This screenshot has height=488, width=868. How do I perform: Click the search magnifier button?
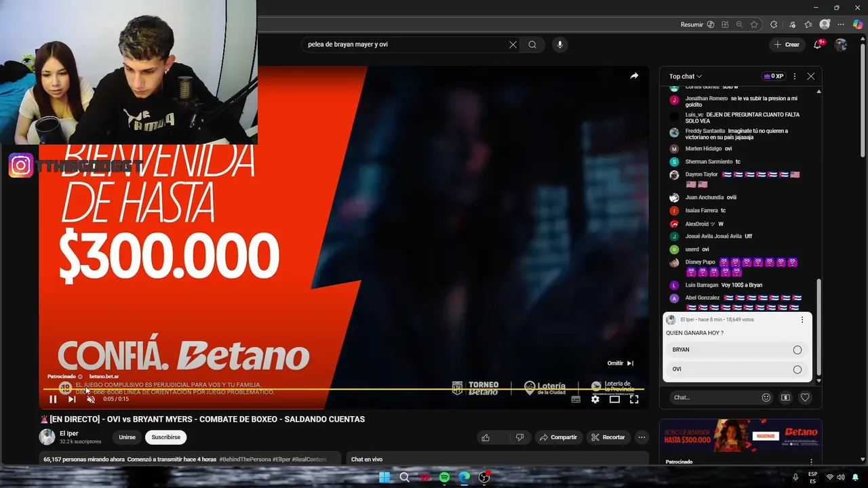[532, 45]
